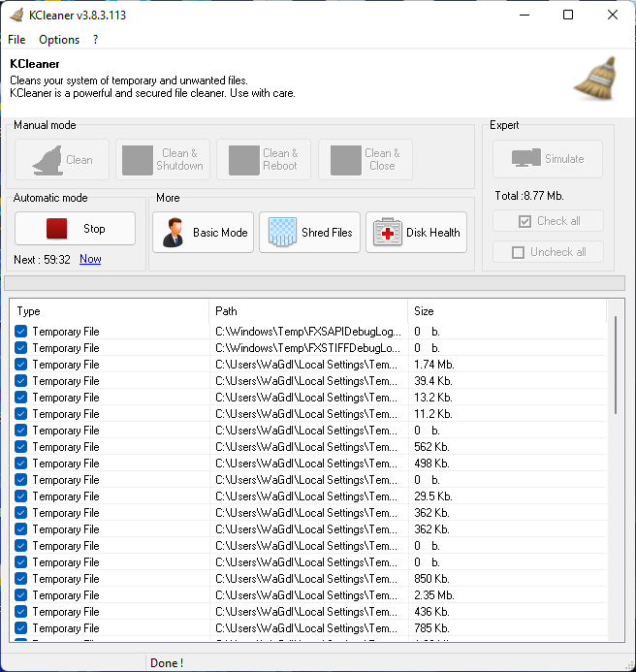Click the Clean & Shutdown button
The height and width of the screenshot is (672, 636).
coord(163,159)
